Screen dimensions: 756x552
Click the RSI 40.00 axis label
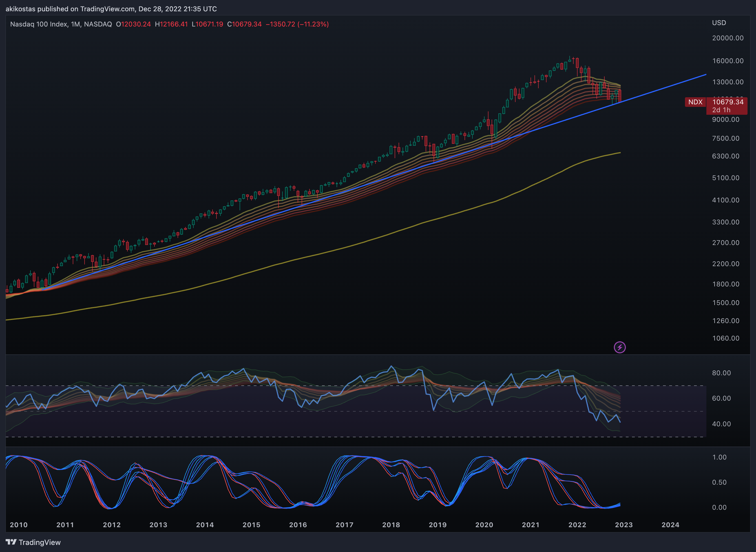click(x=721, y=424)
